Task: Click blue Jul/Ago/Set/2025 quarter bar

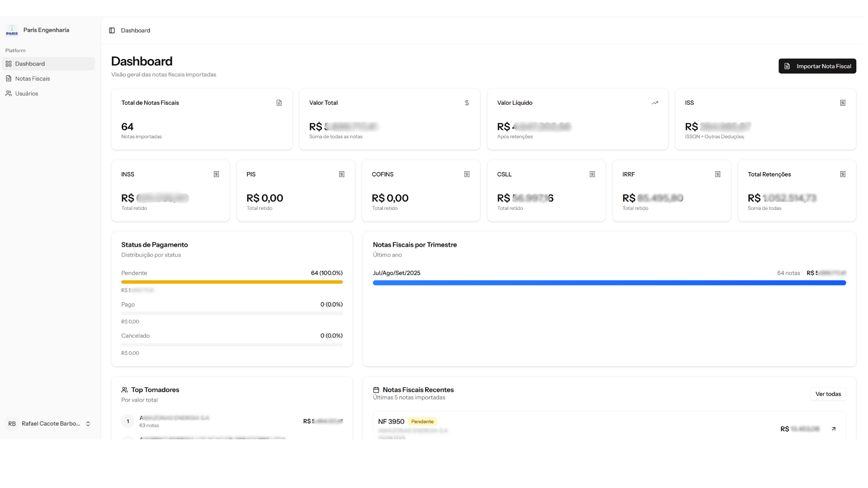Action: (609, 283)
